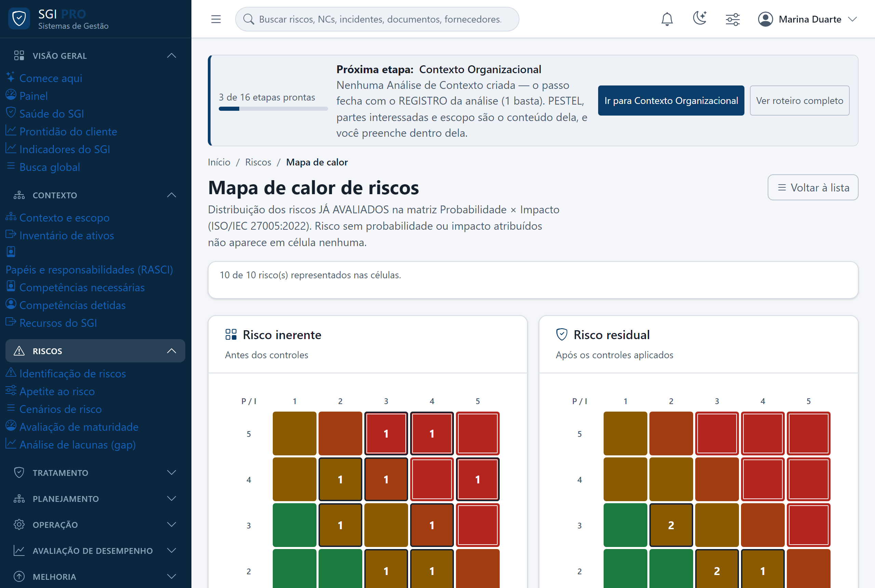Screen dimensions: 875x588
Task: Expand the OPERAÇÃO section
Action: (95, 525)
